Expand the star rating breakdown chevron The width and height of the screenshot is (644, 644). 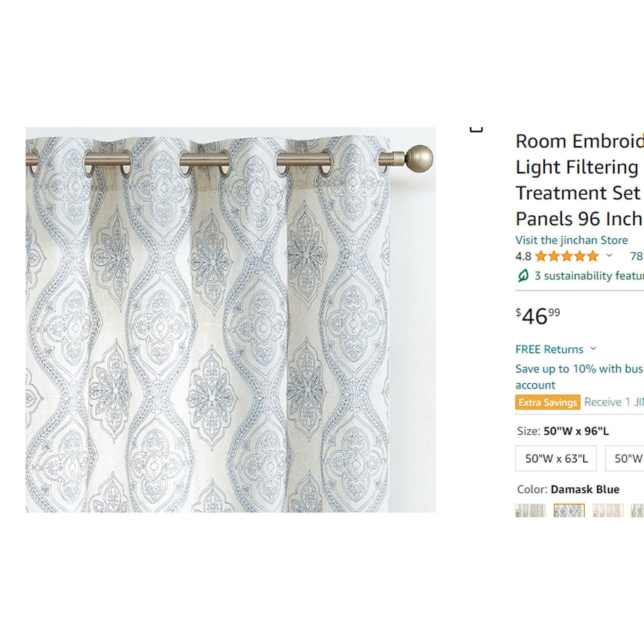[609, 256]
